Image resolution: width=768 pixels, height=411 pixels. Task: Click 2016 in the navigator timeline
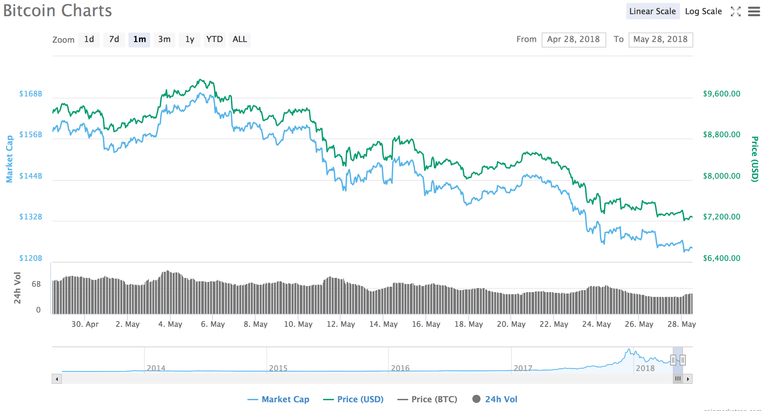click(x=400, y=368)
